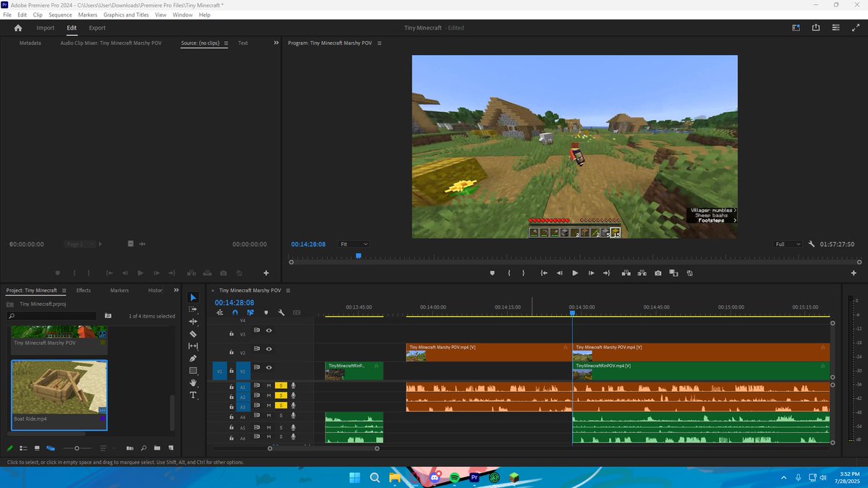Image resolution: width=868 pixels, height=488 pixels.
Task: Open timeline display settings wrench
Action: [281, 313]
